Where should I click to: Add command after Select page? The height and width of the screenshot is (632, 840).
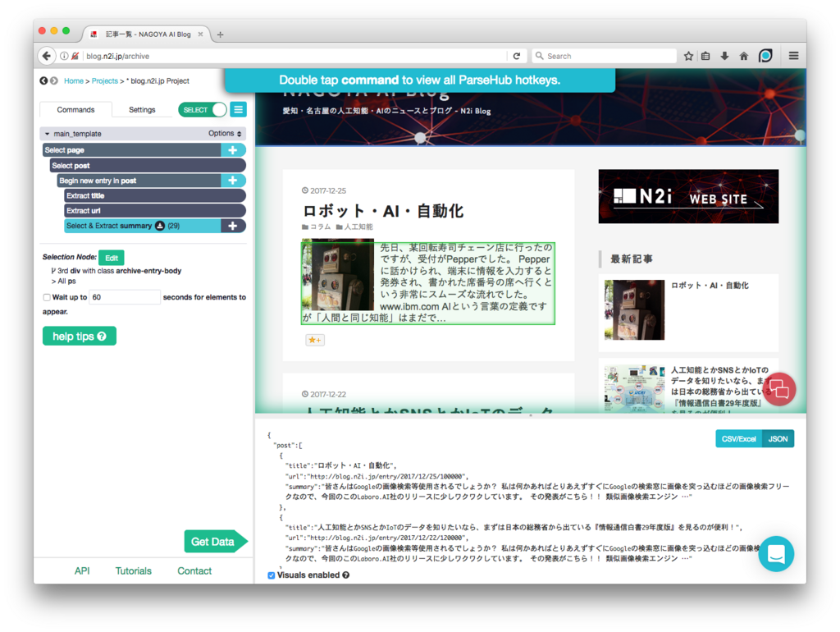(233, 150)
